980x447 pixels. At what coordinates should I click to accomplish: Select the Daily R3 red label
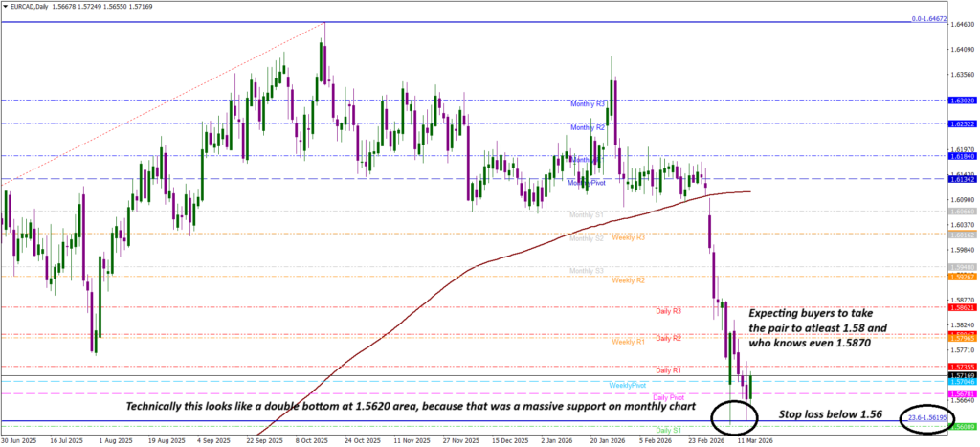pos(668,311)
